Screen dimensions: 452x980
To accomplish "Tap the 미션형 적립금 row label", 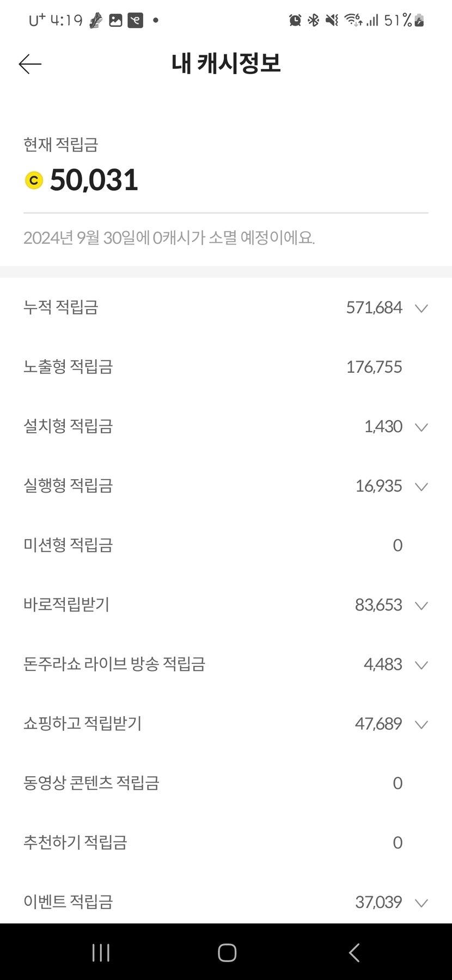I will [x=68, y=545].
